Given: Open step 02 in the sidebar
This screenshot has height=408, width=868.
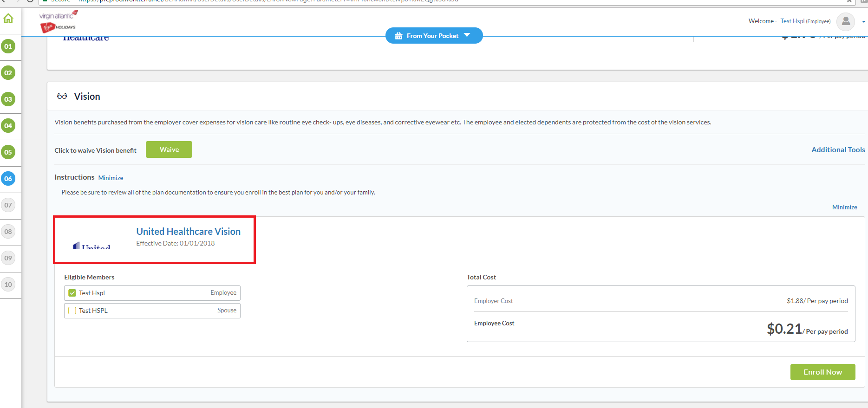Looking at the screenshot, I should (x=8, y=73).
